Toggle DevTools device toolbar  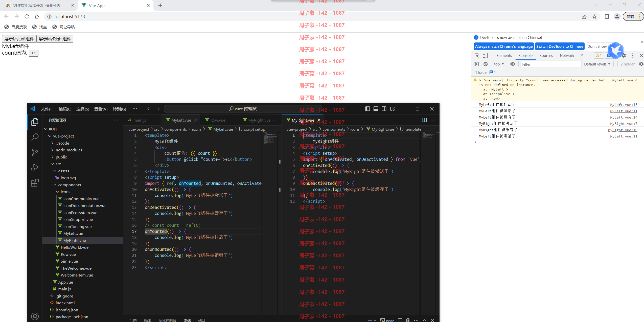[485, 56]
